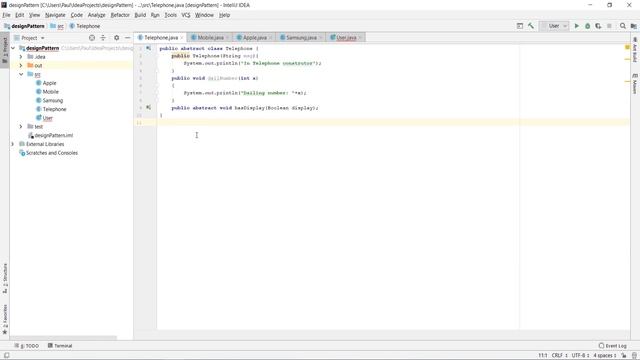Expand External Libraries node
Screen dimensions: 640x360
(13, 144)
